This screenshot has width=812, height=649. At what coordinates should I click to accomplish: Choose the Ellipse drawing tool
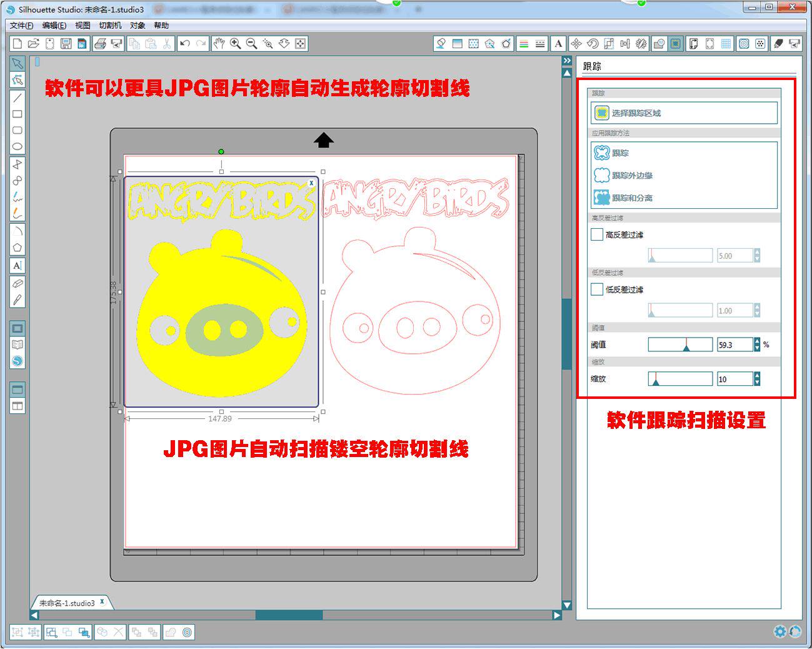pos(18,146)
